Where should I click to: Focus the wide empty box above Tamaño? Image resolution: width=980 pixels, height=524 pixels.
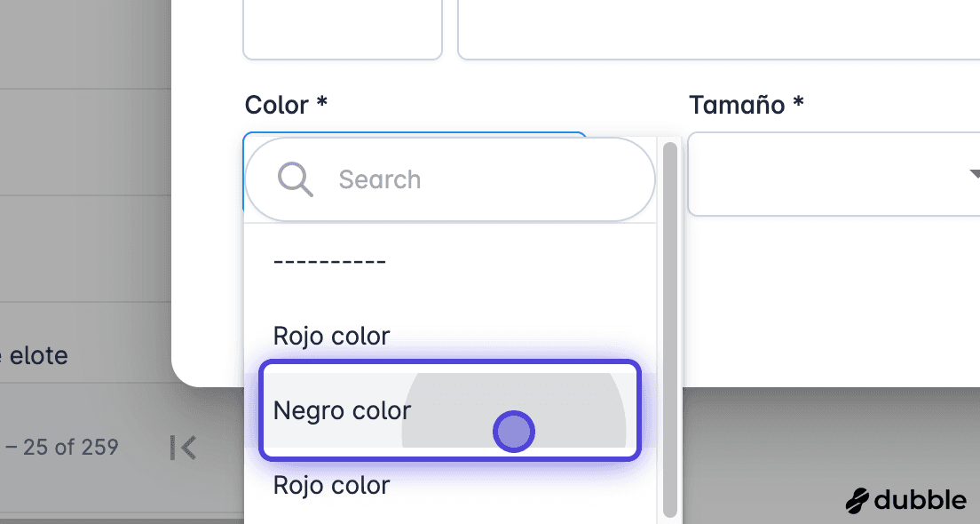pyautogui.click(x=719, y=29)
